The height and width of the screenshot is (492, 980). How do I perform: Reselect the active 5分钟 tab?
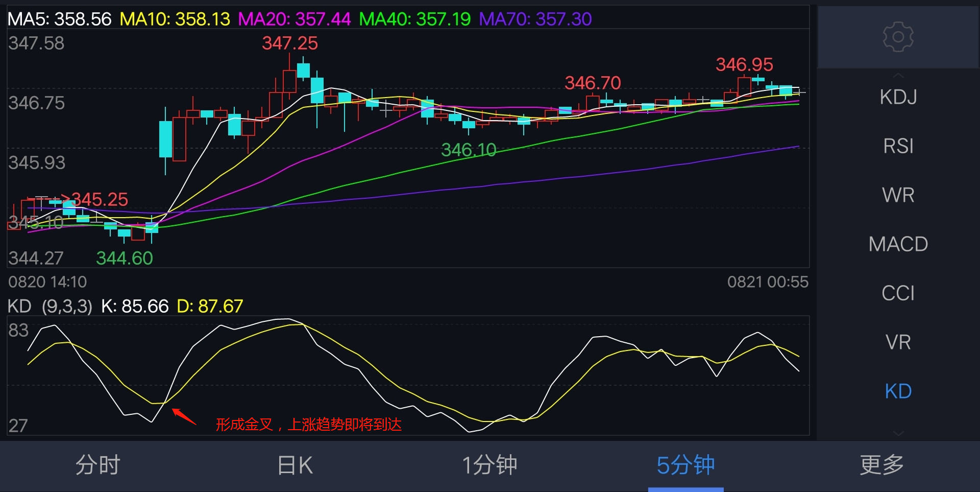(685, 465)
